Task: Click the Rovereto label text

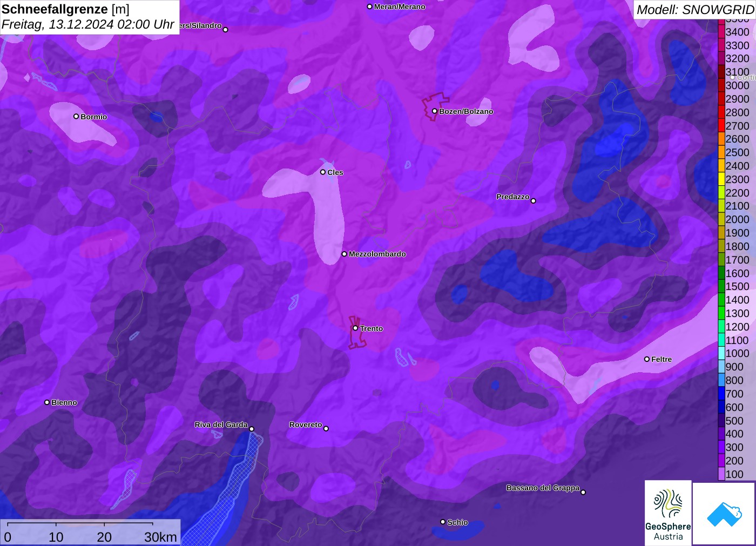Action: click(x=306, y=424)
